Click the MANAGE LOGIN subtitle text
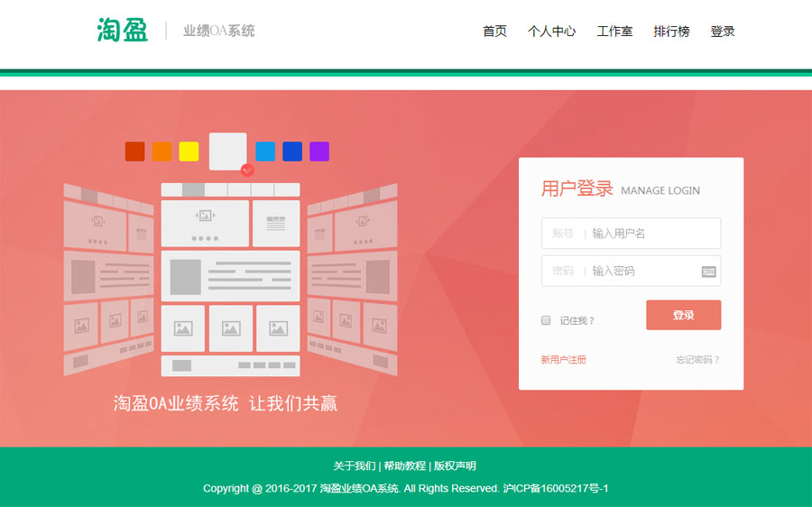812x507 pixels. pos(660,190)
